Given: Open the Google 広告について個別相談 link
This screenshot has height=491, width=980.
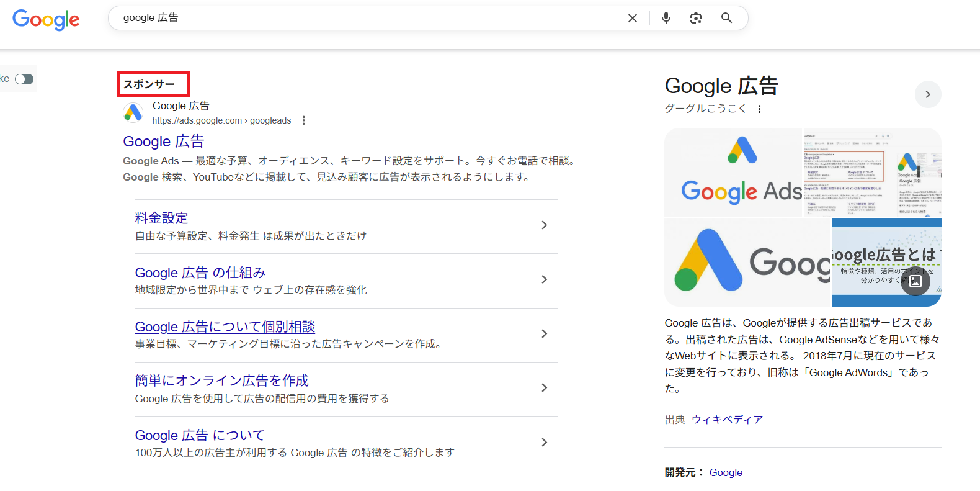Looking at the screenshot, I should click(225, 327).
